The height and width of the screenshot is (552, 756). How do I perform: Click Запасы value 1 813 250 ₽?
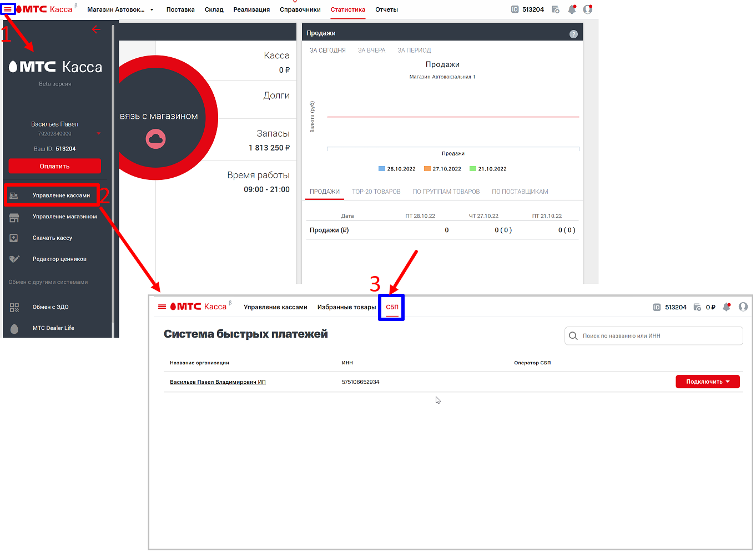269,148
